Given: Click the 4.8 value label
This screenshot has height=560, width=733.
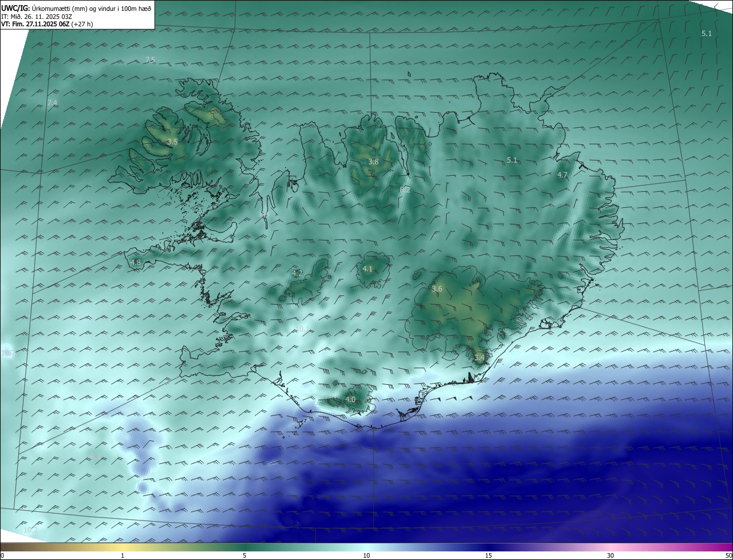Looking at the screenshot, I should click(x=136, y=262).
